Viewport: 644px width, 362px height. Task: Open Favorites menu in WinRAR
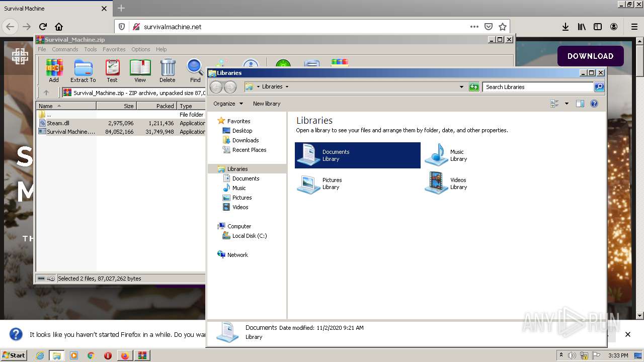pyautogui.click(x=114, y=49)
